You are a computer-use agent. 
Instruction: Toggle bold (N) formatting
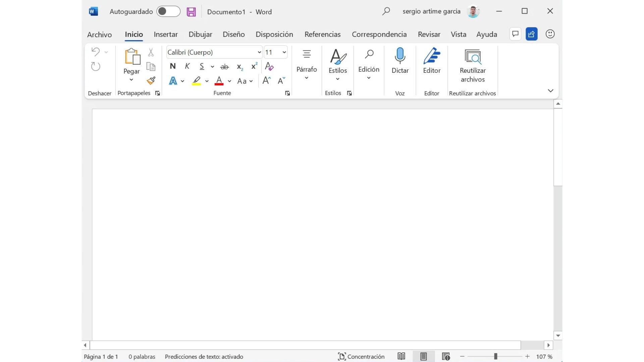tap(172, 66)
